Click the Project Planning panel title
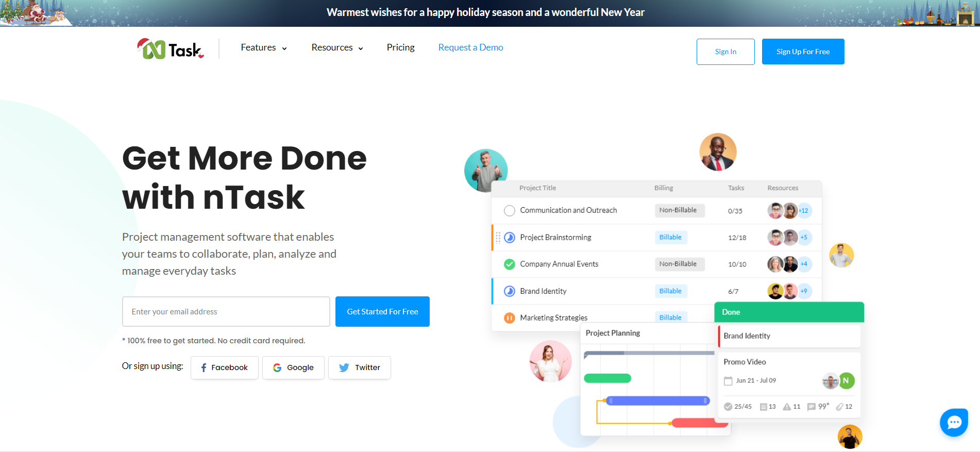980x452 pixels. [613, 333]
